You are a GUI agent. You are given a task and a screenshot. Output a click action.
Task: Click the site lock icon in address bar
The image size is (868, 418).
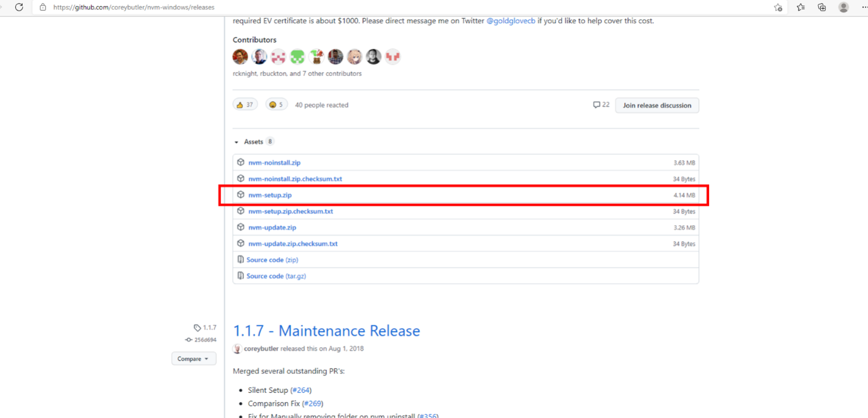(x=42, y=7)
